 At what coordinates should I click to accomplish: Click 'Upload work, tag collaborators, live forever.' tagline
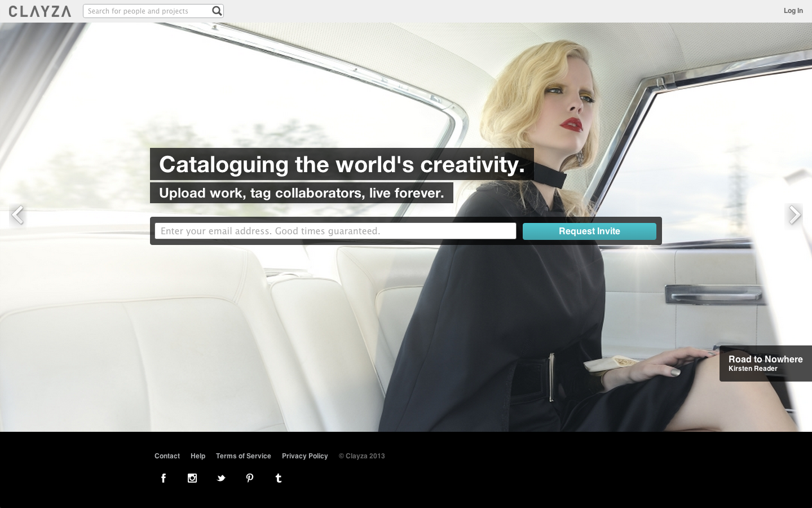(302, 193)
